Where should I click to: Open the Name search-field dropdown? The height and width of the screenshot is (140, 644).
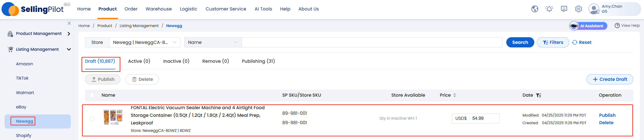point(213,42)
